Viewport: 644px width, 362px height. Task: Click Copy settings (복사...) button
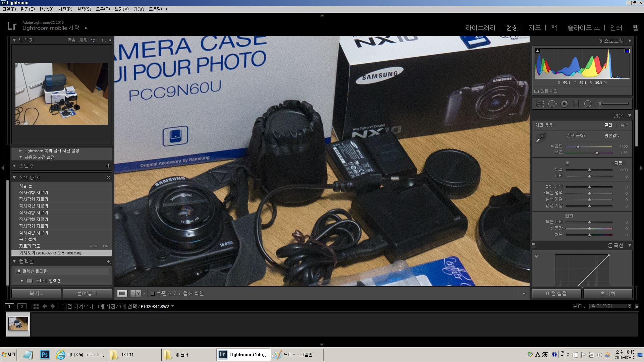[x=36, y=294]
